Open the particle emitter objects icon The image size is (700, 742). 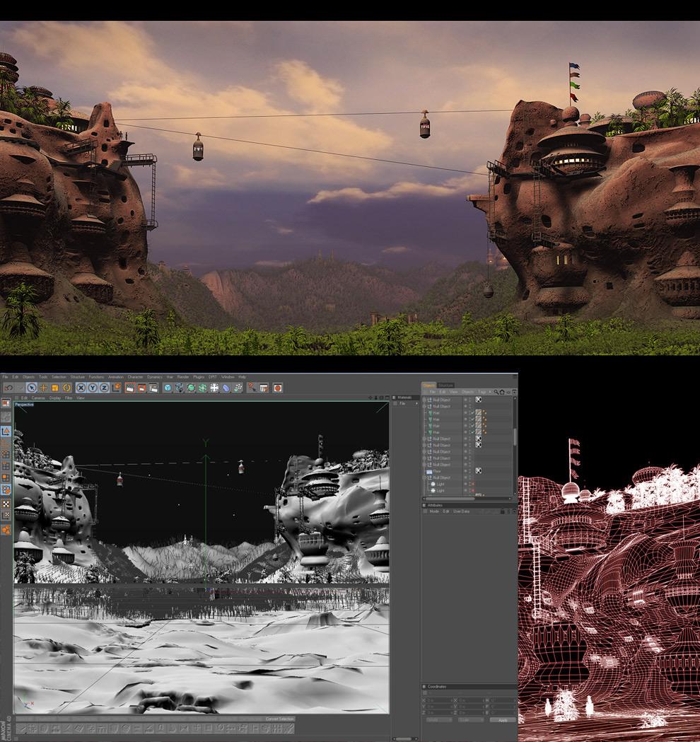click(x=238, y=388)
